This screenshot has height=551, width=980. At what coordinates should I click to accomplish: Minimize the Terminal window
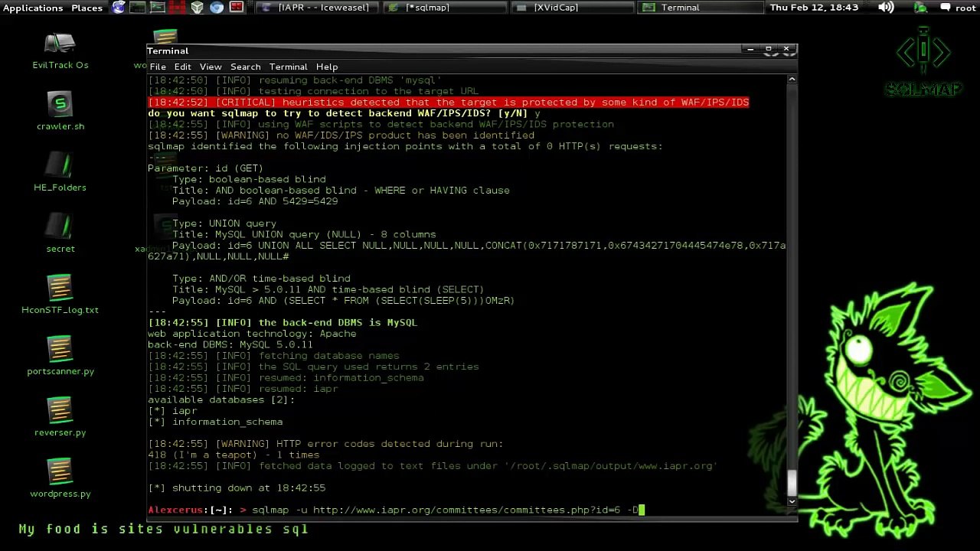(x=751, y=49)
